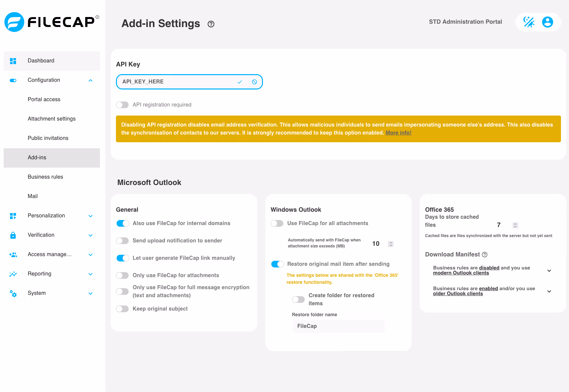569x392 pixels.
Task: Click the Reporting chart icon
Action: tap(13, 274)
